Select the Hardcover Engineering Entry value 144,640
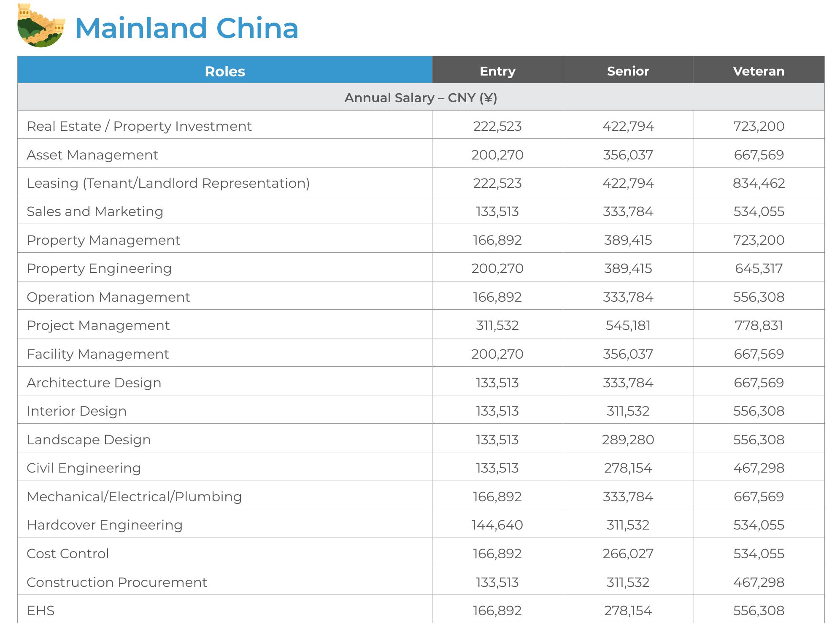The image size is (840, 638). [x=497, y=525]
